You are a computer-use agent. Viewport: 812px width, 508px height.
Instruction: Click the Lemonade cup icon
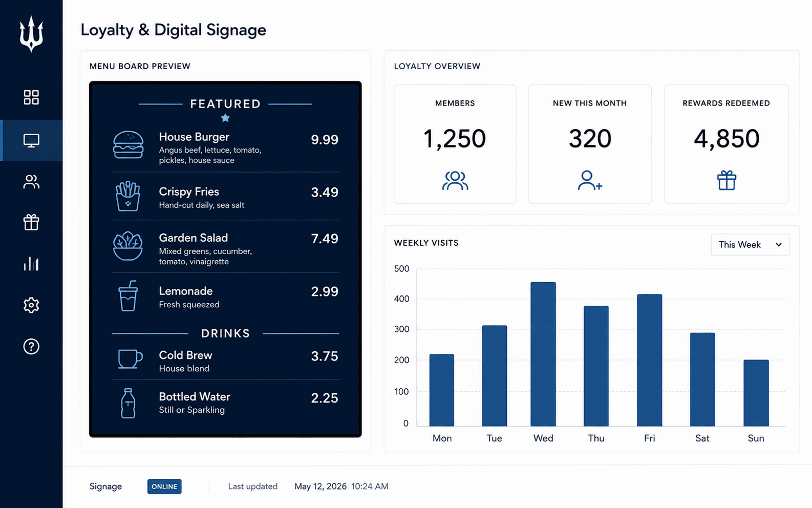(x=128, y=295)
